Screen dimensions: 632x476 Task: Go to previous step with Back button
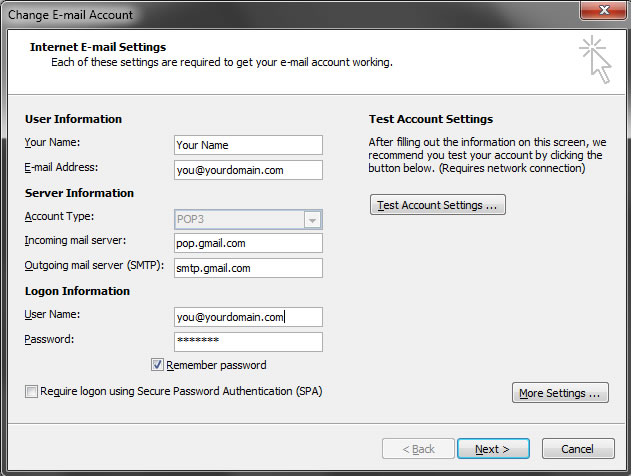pos(418,449)
